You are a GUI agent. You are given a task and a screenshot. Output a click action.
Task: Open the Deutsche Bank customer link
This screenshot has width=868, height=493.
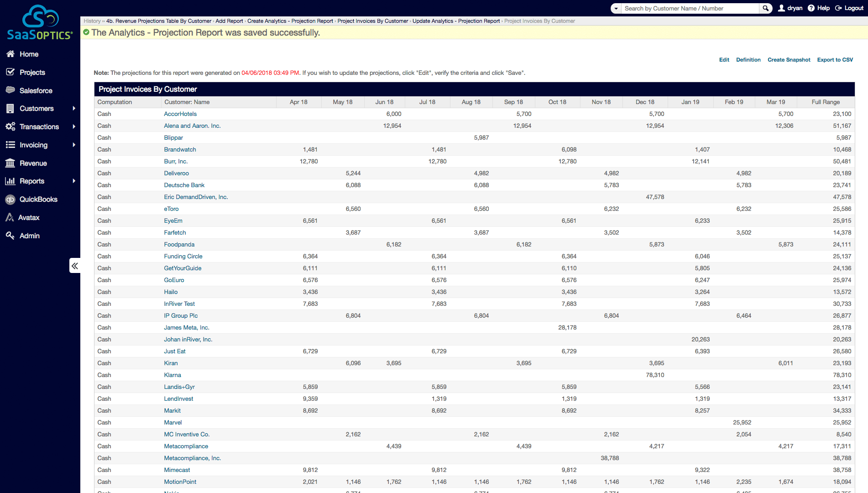[184, 185]
